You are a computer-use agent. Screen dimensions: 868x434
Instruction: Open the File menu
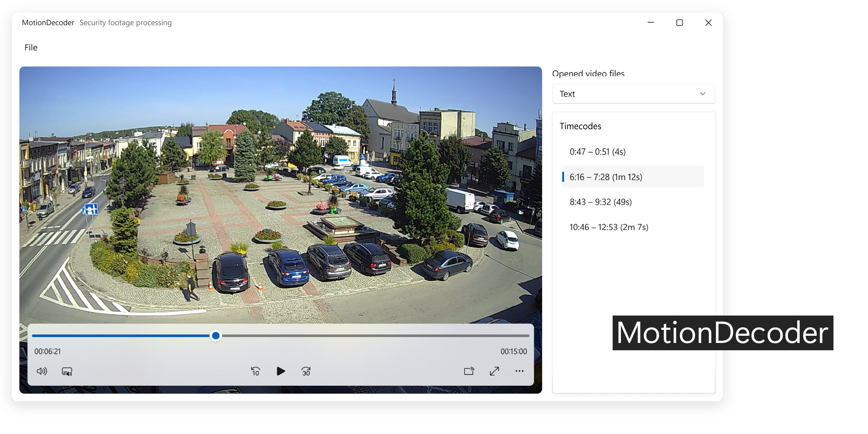[31, 47]
